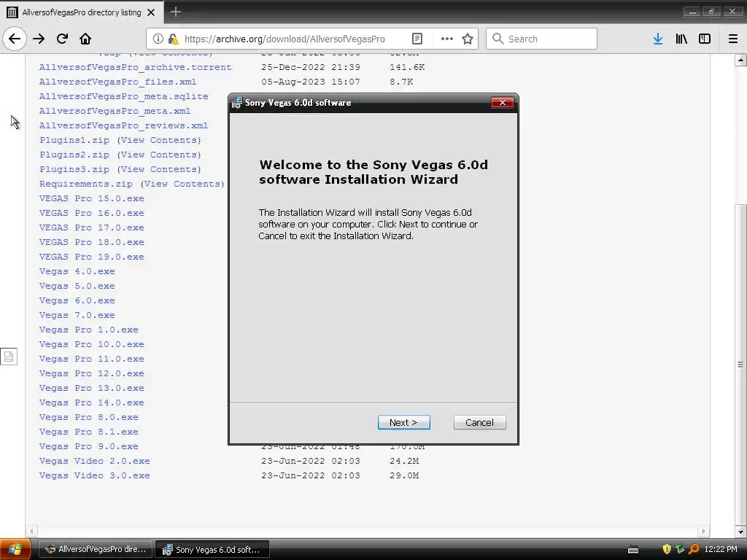Bookmark this page with the star icon

coord(468,39)
